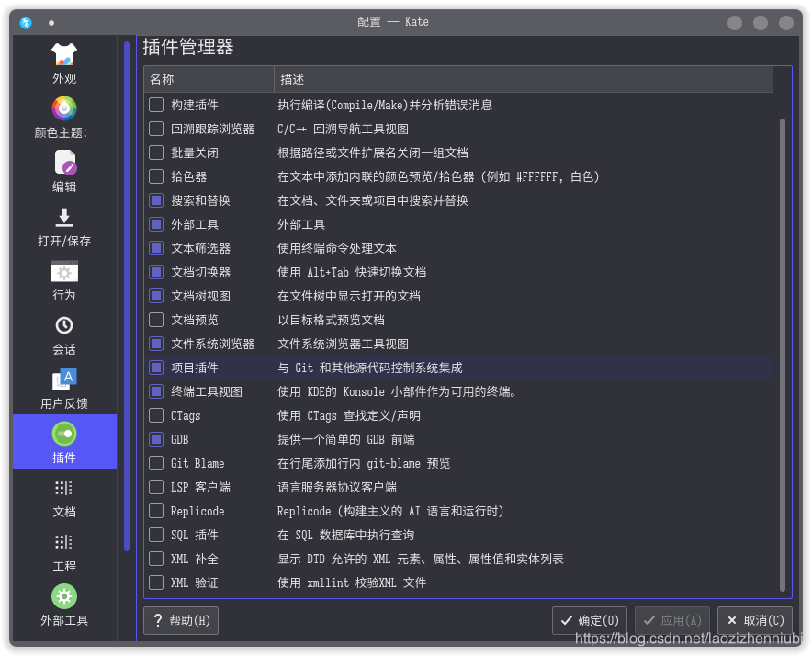Click the 插件管理器 page heading
This screenshot has height=656, width=812.
point(188,47)
